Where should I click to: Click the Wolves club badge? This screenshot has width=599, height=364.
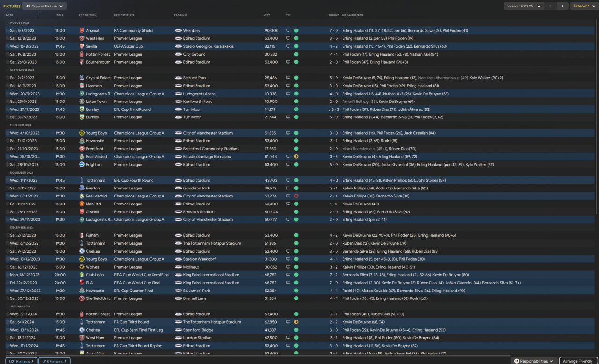pos(82,267)
